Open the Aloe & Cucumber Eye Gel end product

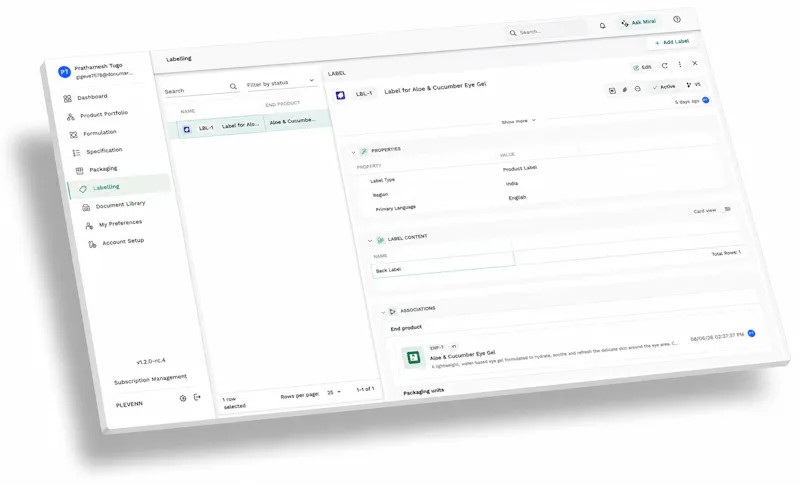point(462,354)
